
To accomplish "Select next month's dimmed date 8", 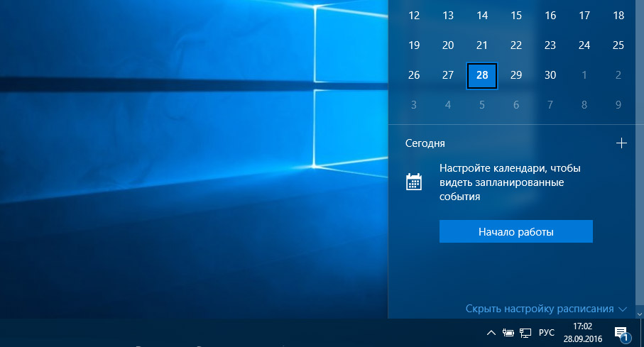I will (x=584, y=105).
